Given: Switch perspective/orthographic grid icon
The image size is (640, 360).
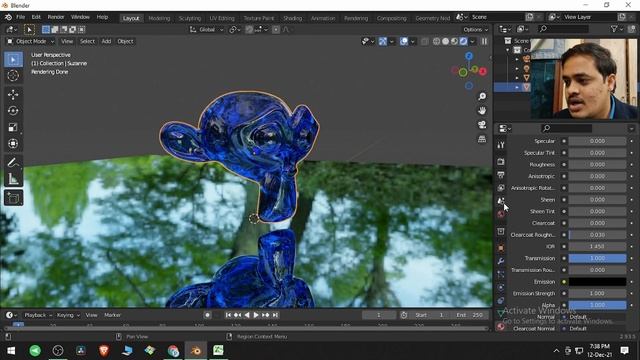Looking at the screenshot, I should (x=482, y=139).
